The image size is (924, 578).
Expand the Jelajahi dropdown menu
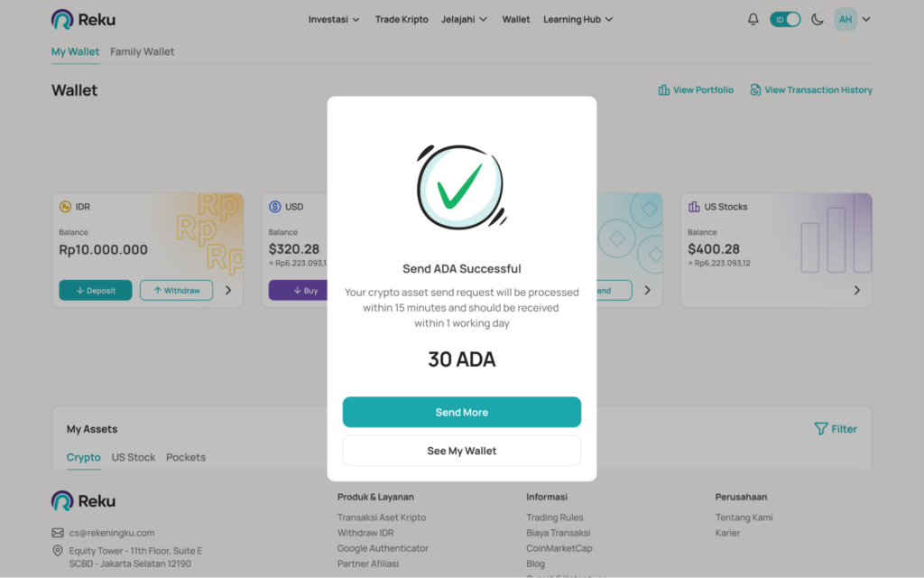(465, 19)
